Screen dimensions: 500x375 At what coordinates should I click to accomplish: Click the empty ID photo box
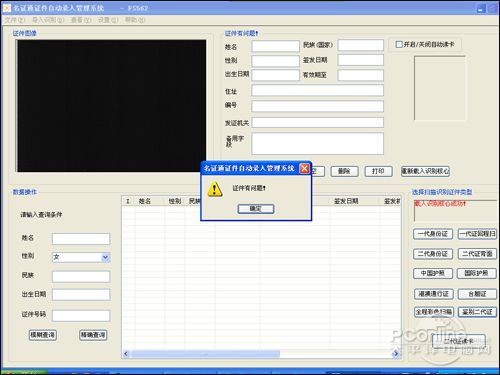(440, 88)
